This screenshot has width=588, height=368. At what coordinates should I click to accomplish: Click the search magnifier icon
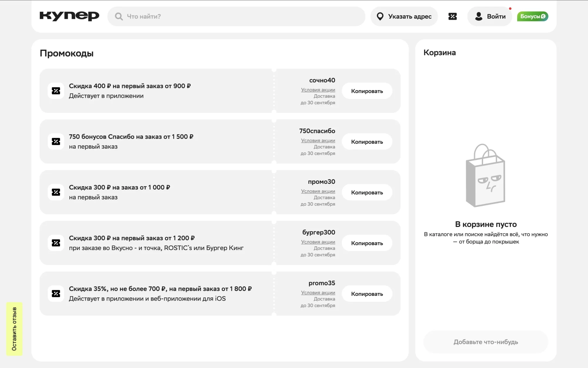[x=119, y=16]
